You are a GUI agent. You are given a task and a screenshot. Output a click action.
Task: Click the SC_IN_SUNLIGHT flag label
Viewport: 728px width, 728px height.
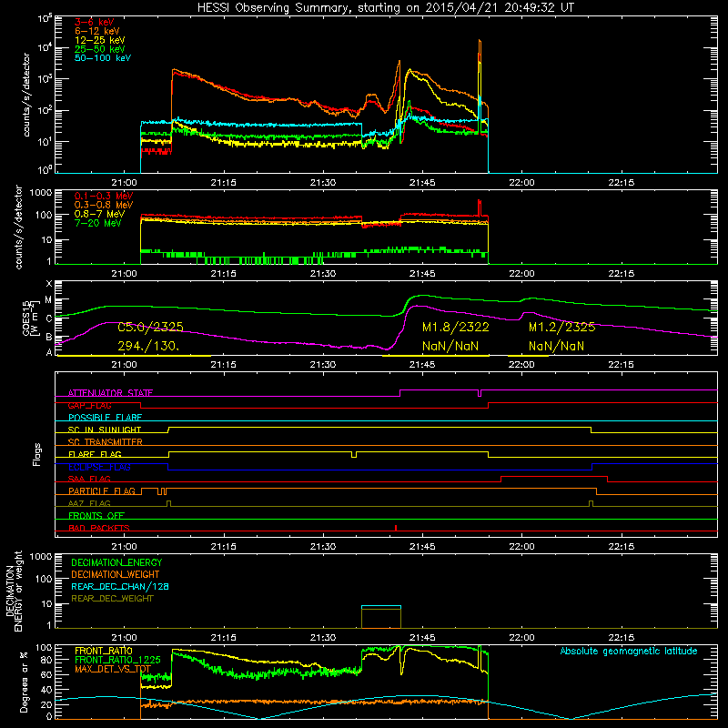105,430
